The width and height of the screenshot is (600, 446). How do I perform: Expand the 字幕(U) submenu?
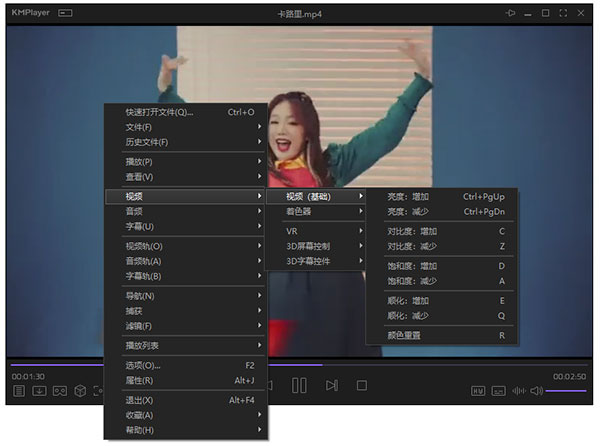[186, 226]
